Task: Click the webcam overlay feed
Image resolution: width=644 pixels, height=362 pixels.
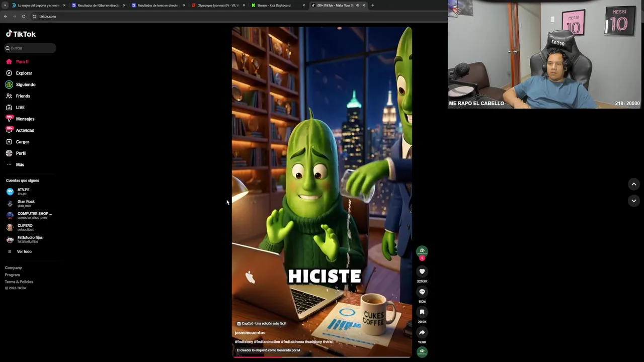Action: pyautogui.click(x=545, y=54)
